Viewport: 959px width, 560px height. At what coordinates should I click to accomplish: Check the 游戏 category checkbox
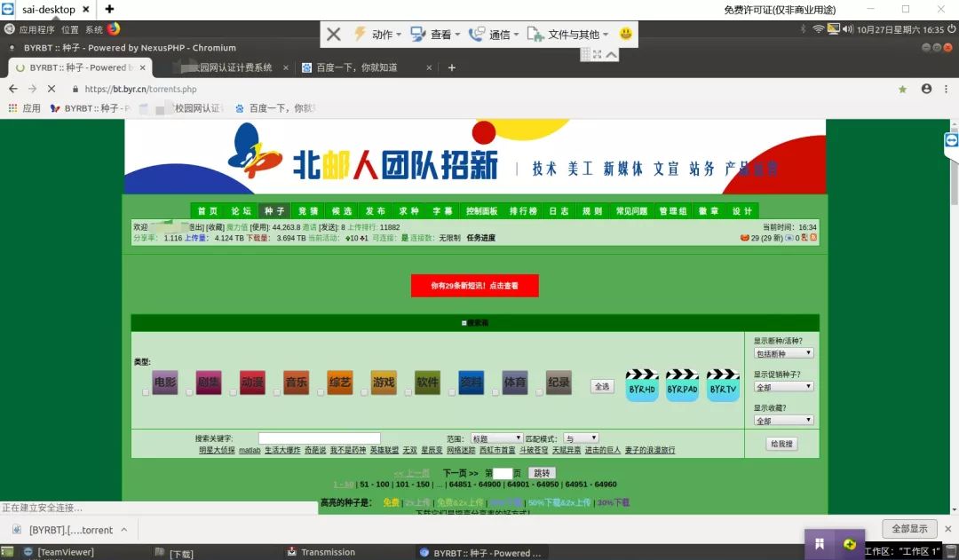(365, 392)
